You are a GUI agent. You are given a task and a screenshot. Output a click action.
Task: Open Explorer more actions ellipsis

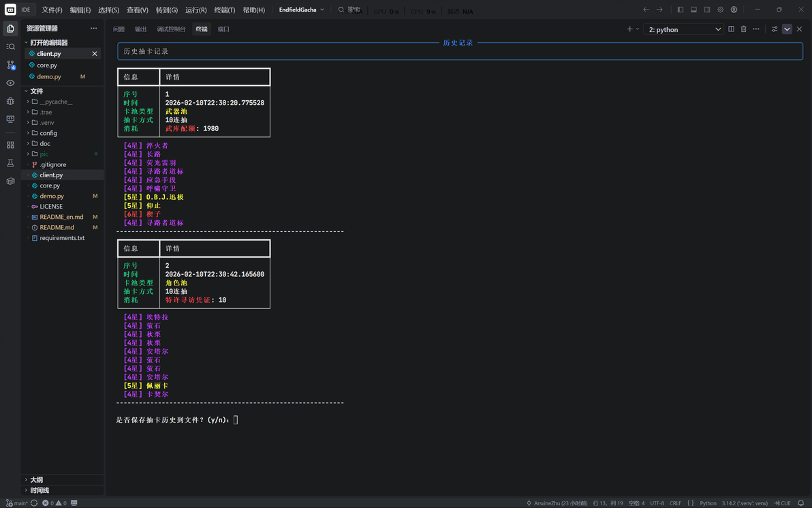94,29
